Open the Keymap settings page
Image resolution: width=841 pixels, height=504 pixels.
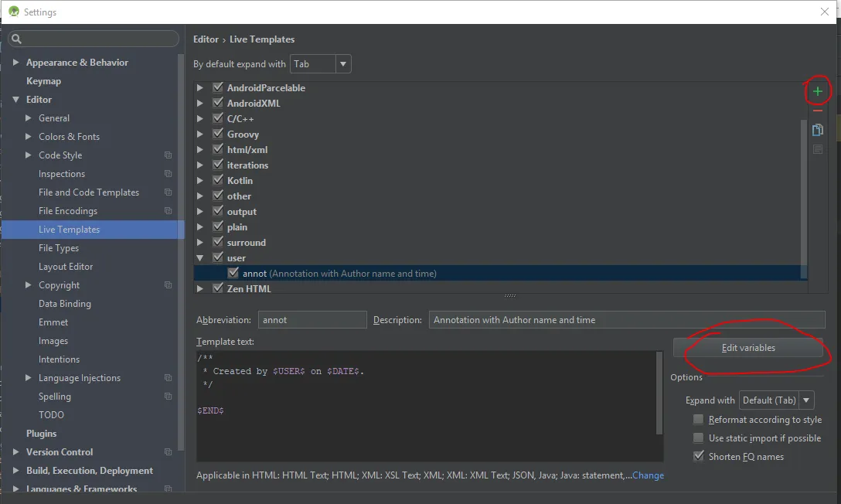point(43,81)
